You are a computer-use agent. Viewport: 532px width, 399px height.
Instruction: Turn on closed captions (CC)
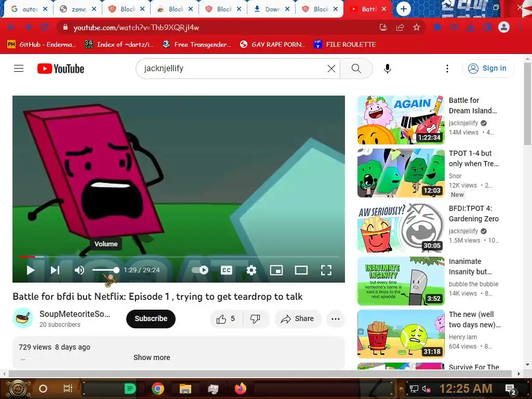pos(227,270)
